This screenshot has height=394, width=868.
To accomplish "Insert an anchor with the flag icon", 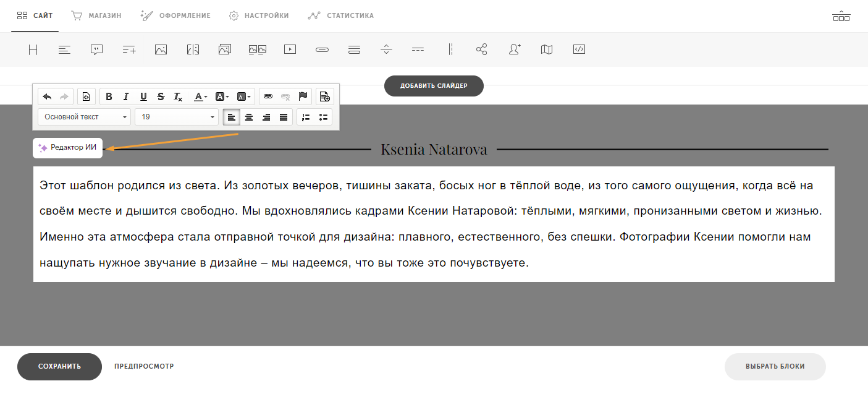I will [303, 96].
